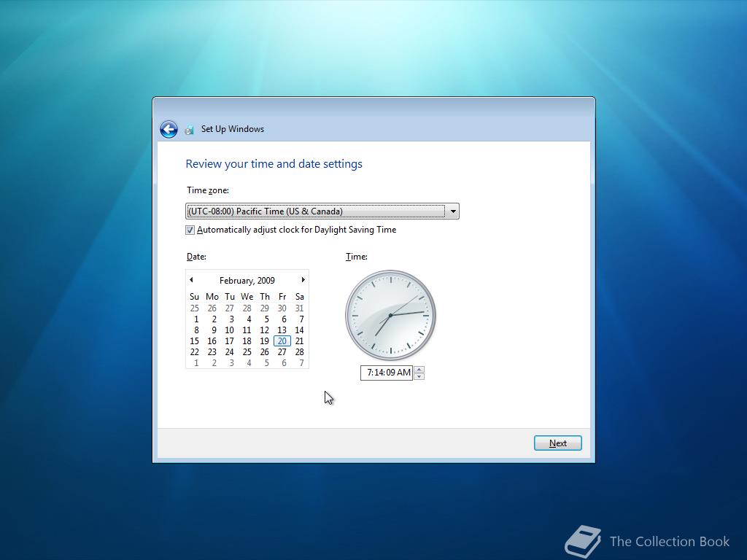Click the Time zone label
Image resolution: width=747 pixels, height=560 pixels.
[x=208, y=190]
